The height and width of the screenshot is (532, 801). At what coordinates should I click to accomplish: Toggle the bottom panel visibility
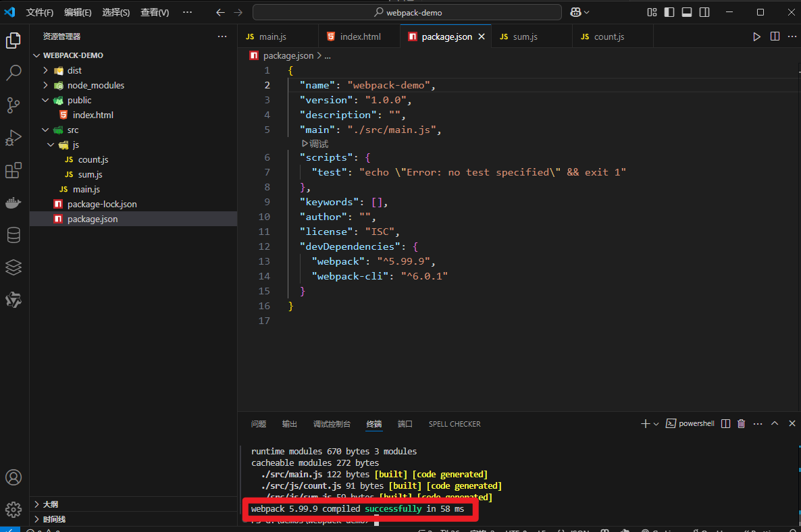tap(687, 12)
